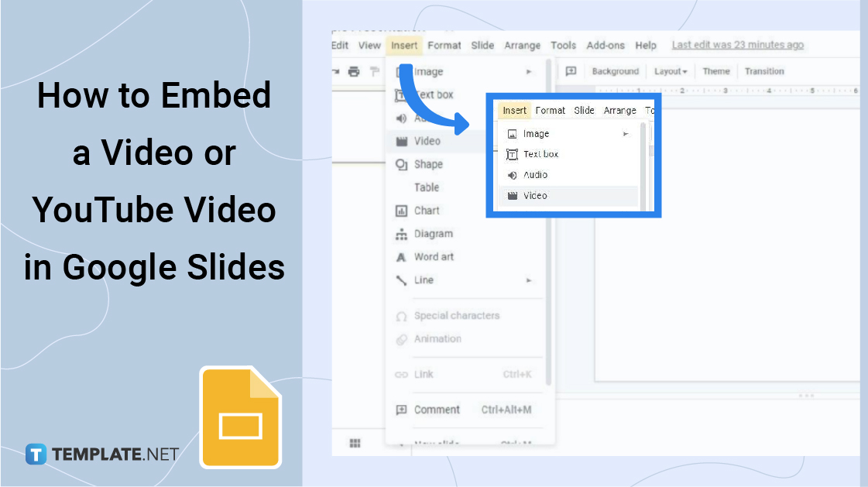
Task: Click the Paint format roller icon
Action: pos(375,71)
